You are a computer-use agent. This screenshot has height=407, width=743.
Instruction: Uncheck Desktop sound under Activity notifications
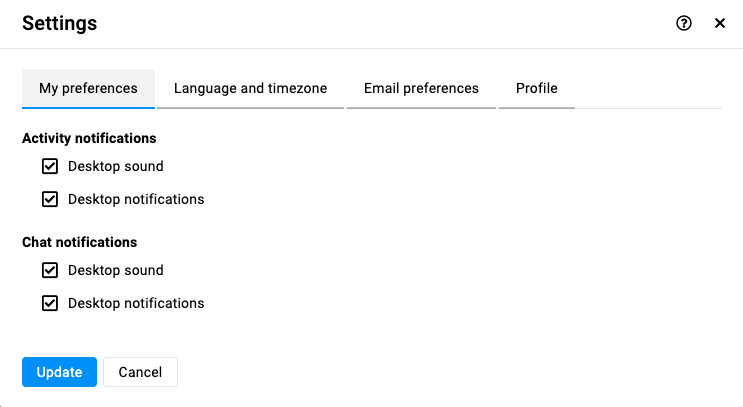tap(50, 166)
